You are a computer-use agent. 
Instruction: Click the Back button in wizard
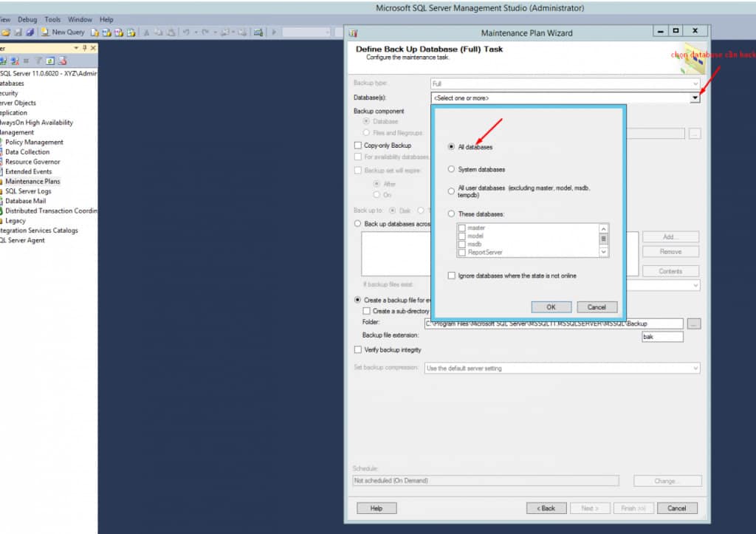pyautogui.click(x=546, y=508)
